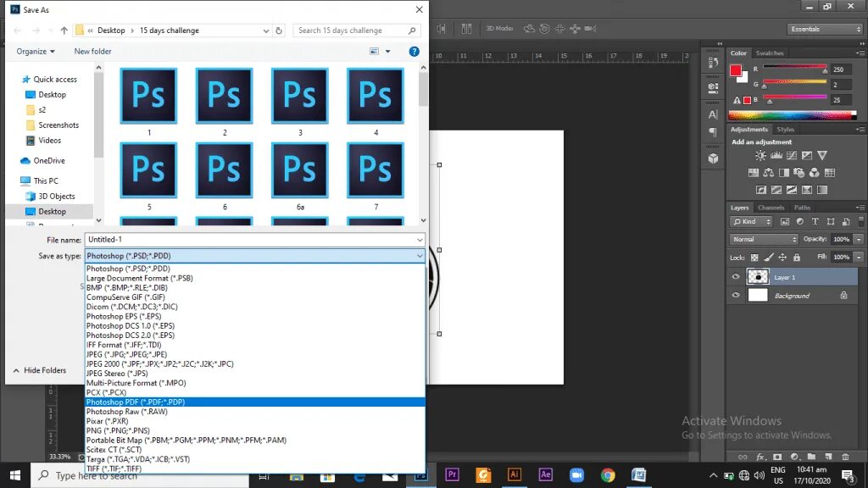Refresh the folder listing
Screen dimensions: 868x488
tap(279, 30)
